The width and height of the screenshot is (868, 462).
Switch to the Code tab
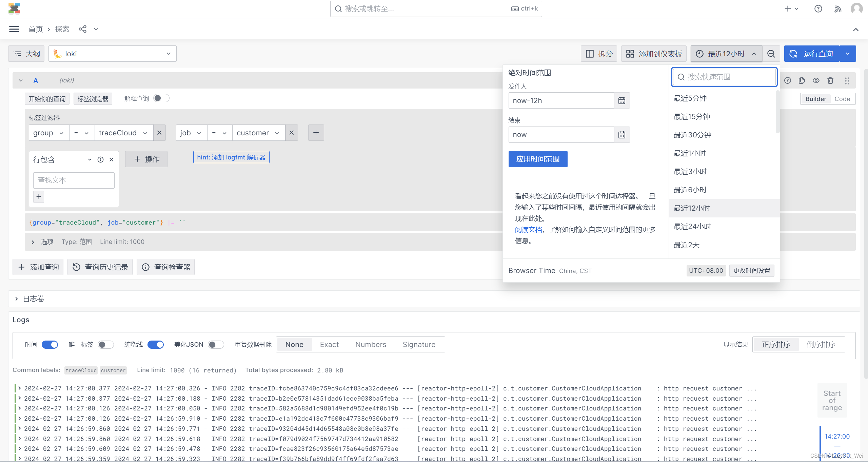tap(843, 99)
